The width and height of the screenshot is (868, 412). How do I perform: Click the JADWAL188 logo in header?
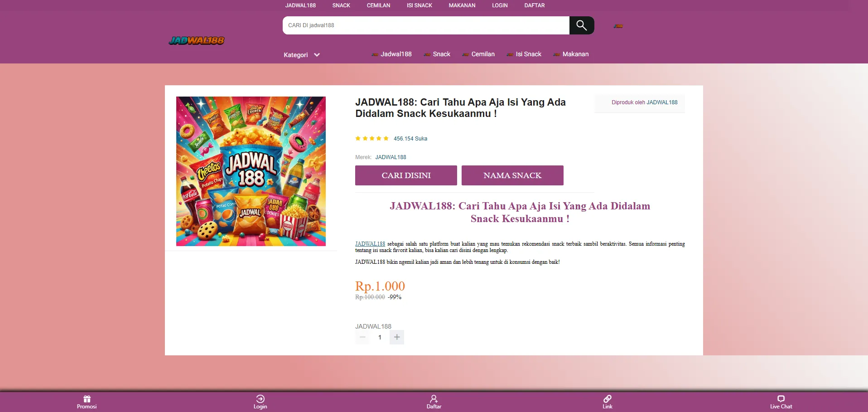pyautogui.click(x=197, y=41)
